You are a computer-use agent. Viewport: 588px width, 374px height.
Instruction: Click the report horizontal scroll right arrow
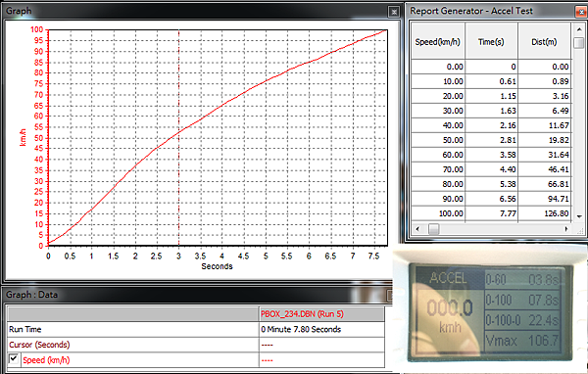click(566, 228)
